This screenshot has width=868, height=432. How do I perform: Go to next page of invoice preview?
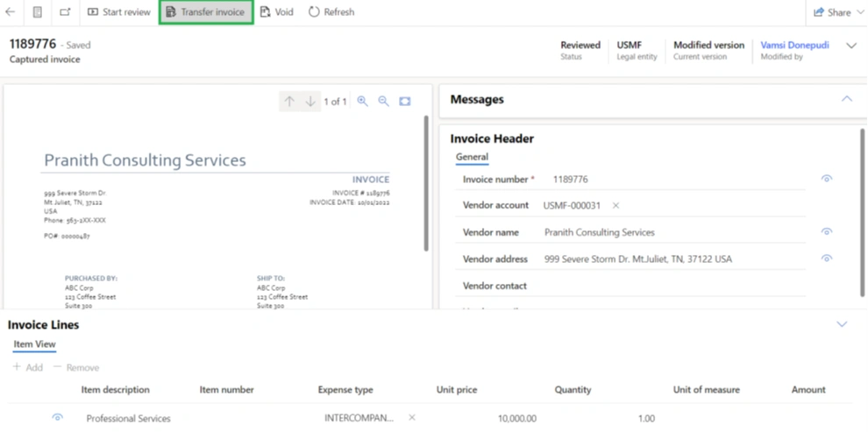pyautogui.click(x=310, y=102)
